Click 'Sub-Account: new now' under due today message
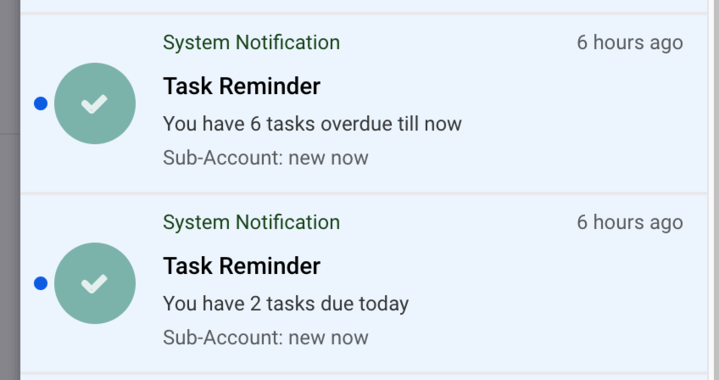Screen dimensions: 719x380 point(265,337)
